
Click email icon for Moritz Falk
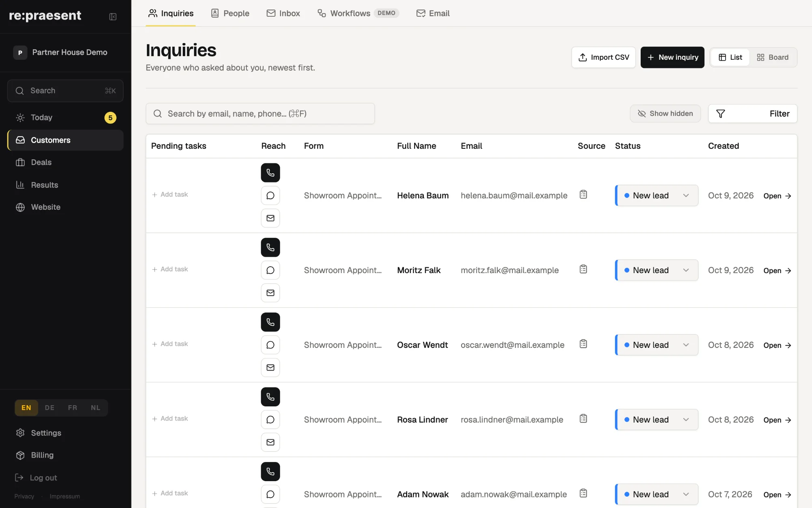(270, 293)
